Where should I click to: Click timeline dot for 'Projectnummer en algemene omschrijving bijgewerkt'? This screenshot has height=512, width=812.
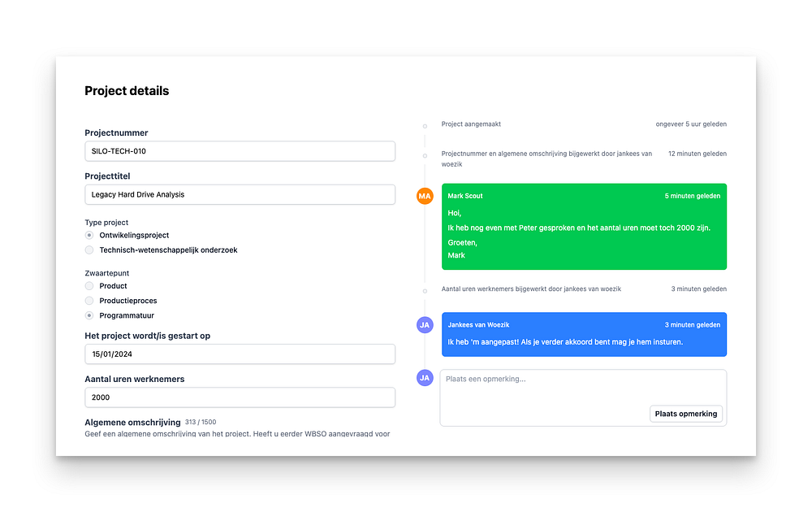pyautogui.click(x=425, y=155)
